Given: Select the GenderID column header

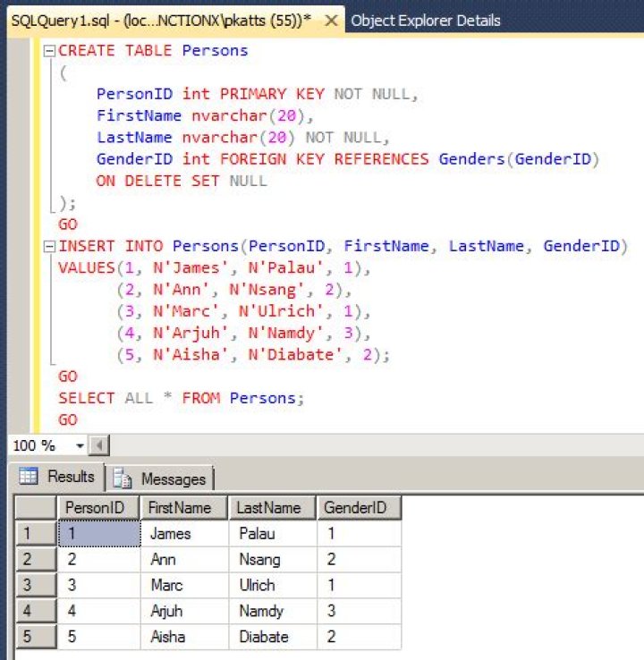Looking at the screenshot, I should (358, 508).
